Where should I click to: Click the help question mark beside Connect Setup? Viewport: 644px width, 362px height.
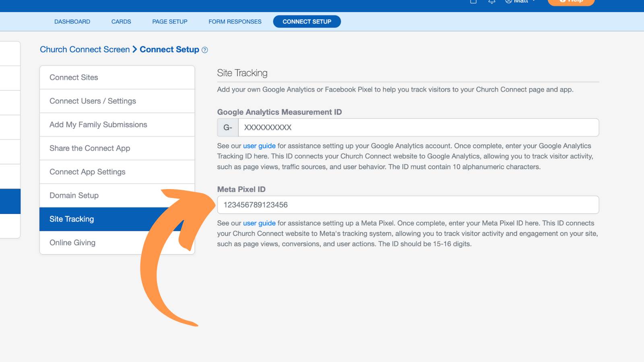(x=204, y=50)
